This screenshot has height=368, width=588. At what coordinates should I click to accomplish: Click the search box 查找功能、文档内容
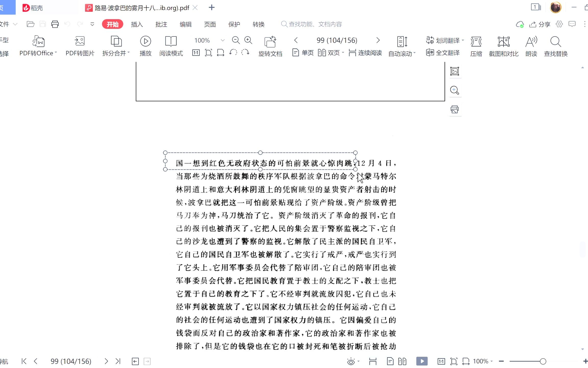point(311,24)
